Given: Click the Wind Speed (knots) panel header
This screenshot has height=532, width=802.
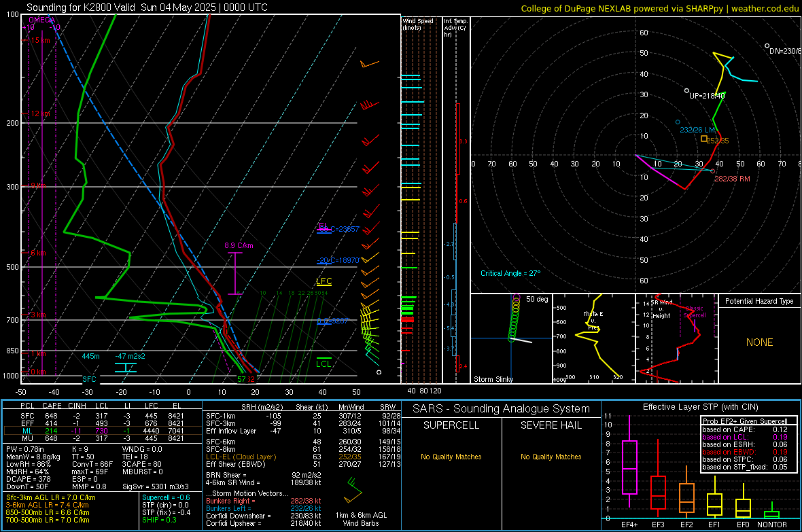Looking at the screenshot, I should click(418, 24).
